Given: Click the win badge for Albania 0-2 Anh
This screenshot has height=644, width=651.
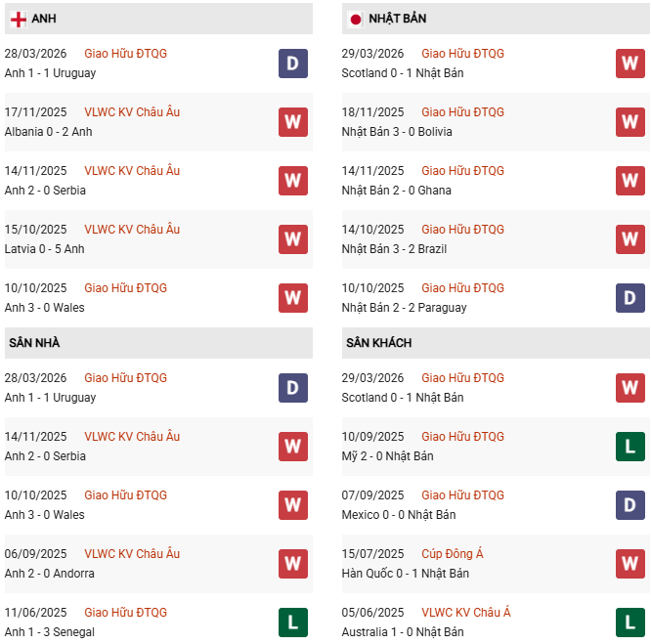Looking at the screenshot, I should (x=293, y=122).
